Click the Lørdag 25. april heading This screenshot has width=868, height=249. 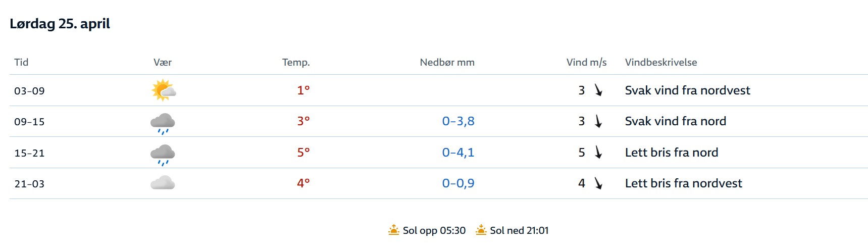(60, 24)
